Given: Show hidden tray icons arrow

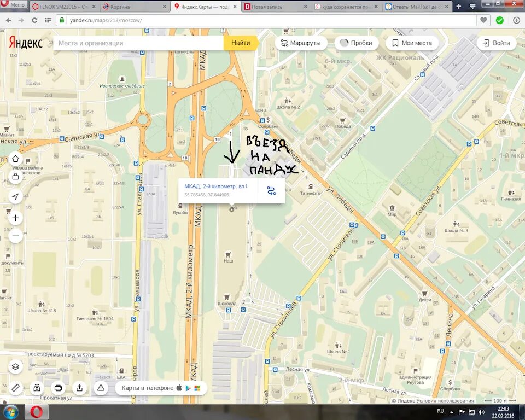Looking at the screenshot, I should point(452,412).
